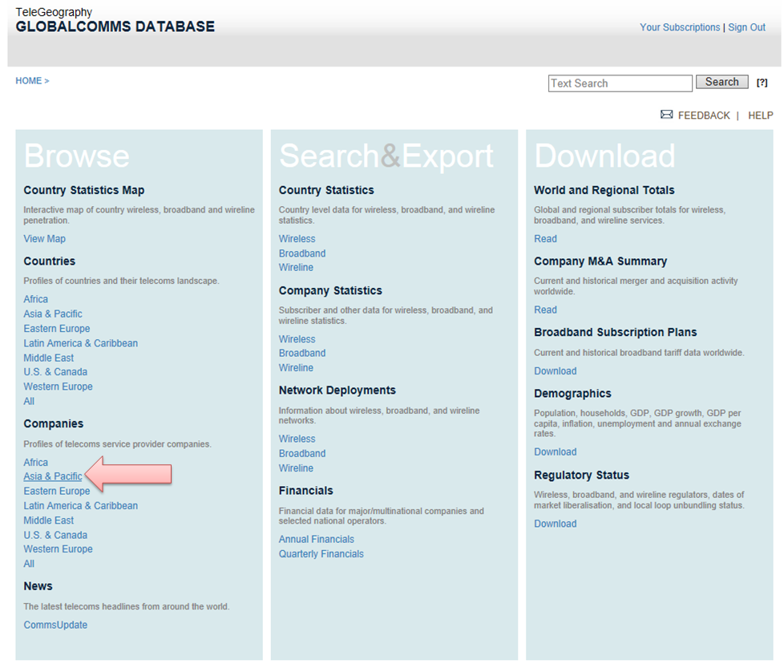This screenshot has height=672, width=784.
Task: Browse Asia & Pacific under Companies
Action: [x=52, y=476]
